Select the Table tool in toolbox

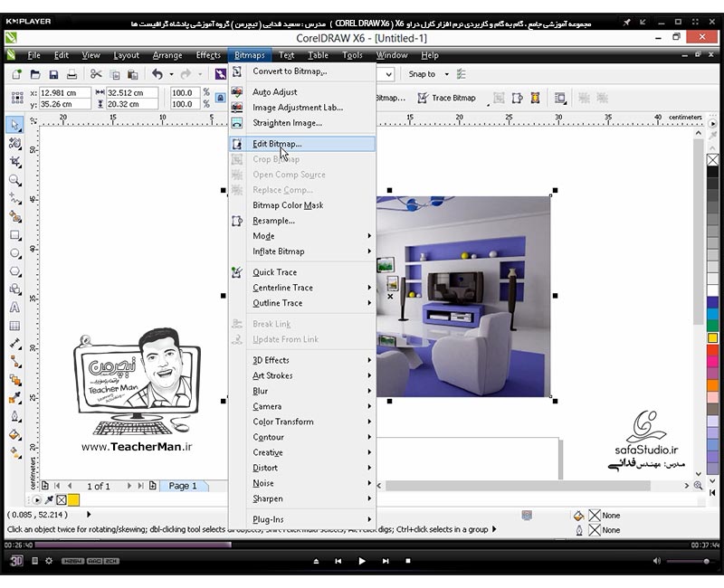[x=14, y=326]
